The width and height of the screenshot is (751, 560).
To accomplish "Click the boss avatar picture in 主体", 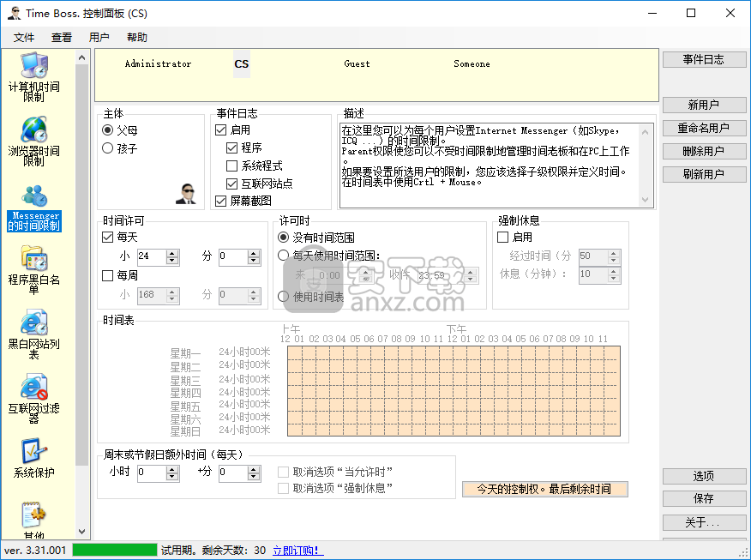I will pos(186,194).
